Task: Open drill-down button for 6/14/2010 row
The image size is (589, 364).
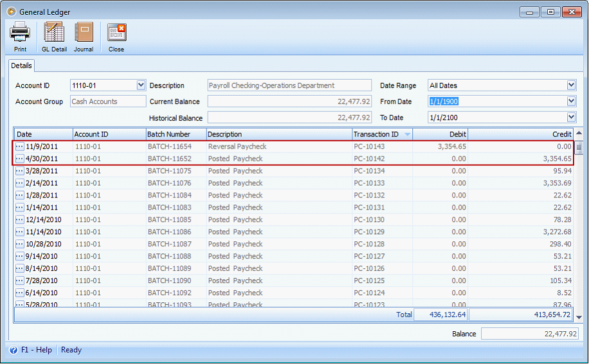Action: point(19,293)
